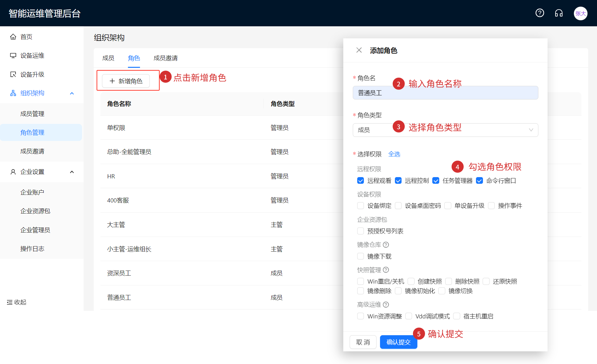The image size is (597, 364).
Task: Uncheck the 任务管理器 permission
Action: (436, 181)
